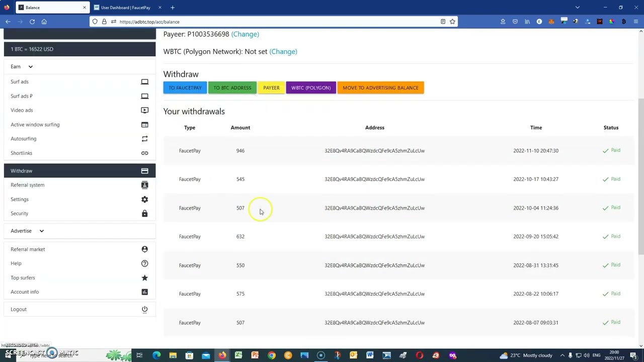This screenshot has height=362, width=644.
Task: Open Surf ads monitor icon
Action: [x=144, y=81]
